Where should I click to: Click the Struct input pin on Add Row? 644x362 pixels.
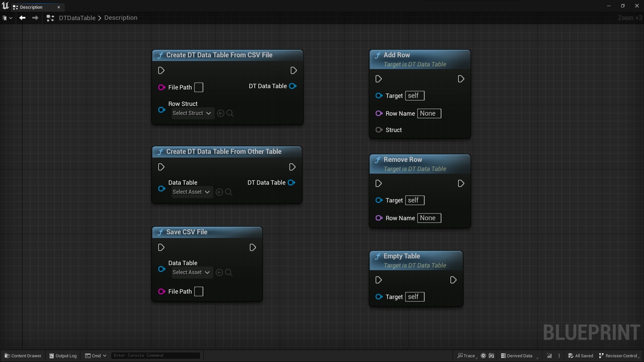379,130
